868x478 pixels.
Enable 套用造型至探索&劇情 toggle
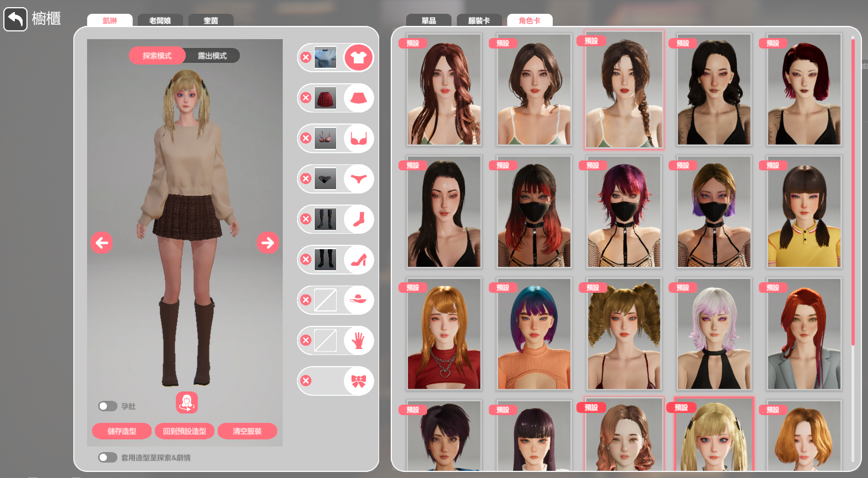click(107, 458)
